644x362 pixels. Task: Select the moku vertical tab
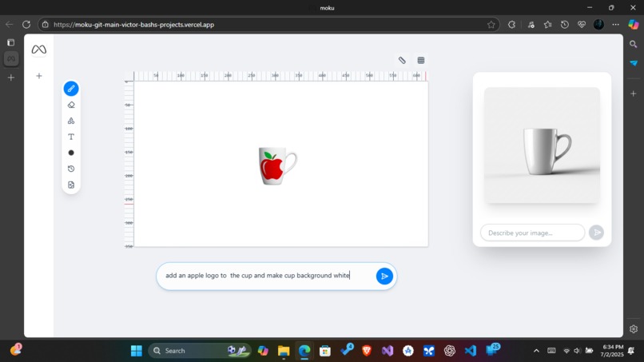[11, 59]
